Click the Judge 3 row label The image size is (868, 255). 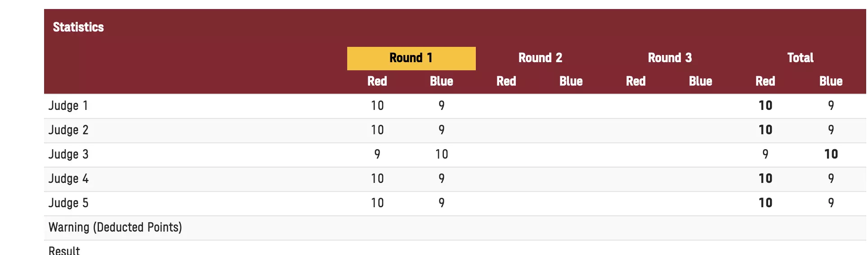pos(68,155)
